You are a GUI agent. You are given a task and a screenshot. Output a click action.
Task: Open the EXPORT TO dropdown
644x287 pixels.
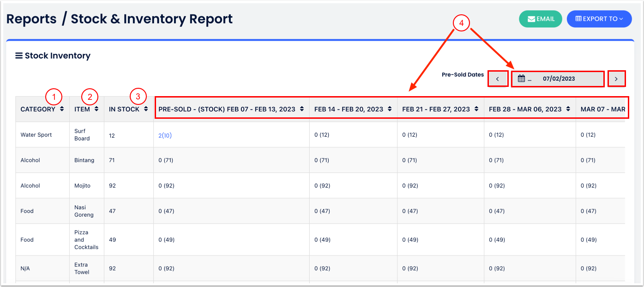(599, 19)
